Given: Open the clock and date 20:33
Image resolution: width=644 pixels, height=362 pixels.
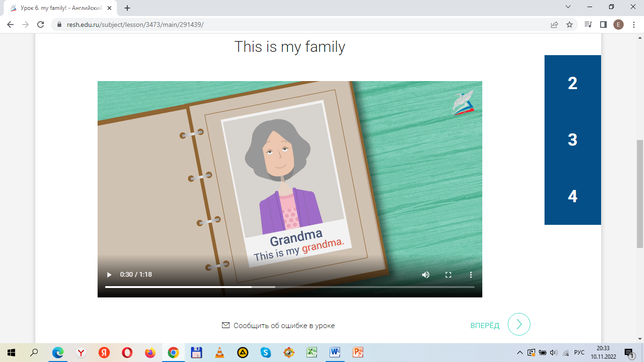Looking at the screenshot, I should (x=603, y=353).
